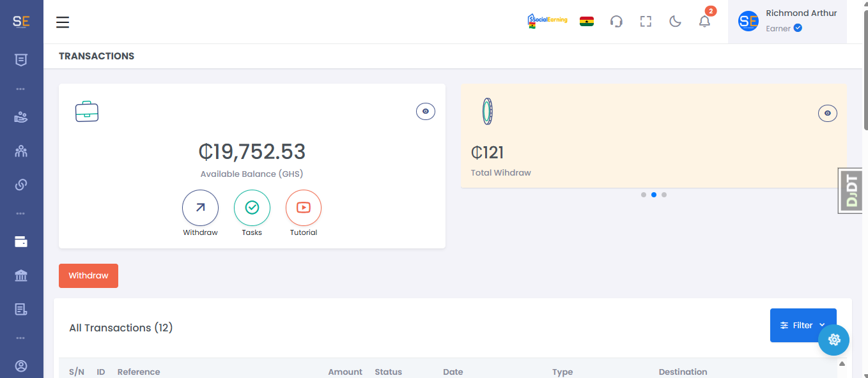This screenshot has width=868, height=378.
Task: Expand the Filter dropdown
Action: tap(803, 325)
